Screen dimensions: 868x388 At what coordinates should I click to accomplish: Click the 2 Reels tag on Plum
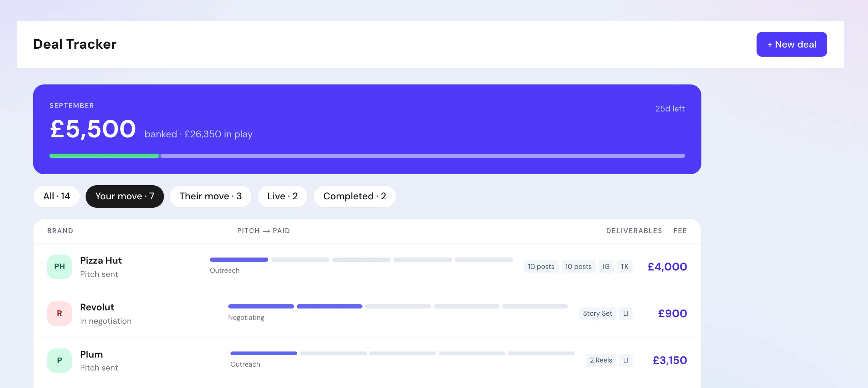click(x=601, y=360)
